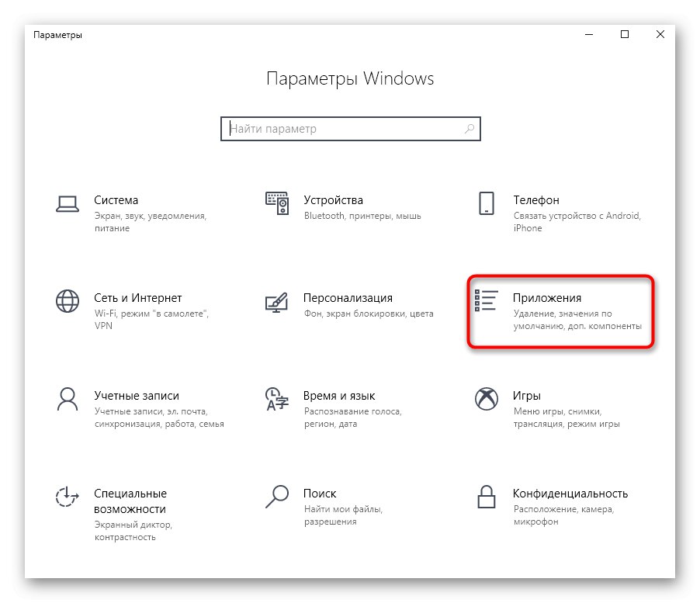Open the Система category title
The height and width of the screenshot is (603, 700).
point(116,200)
